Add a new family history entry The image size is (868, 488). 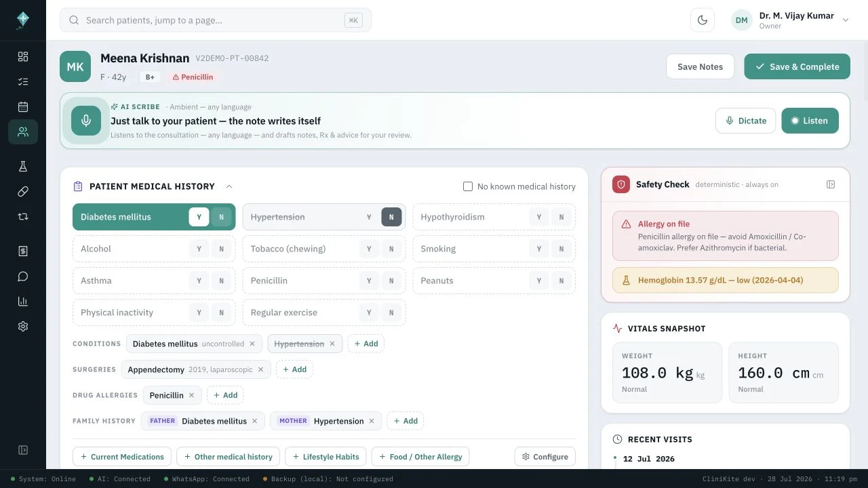(x=406, y=421)
